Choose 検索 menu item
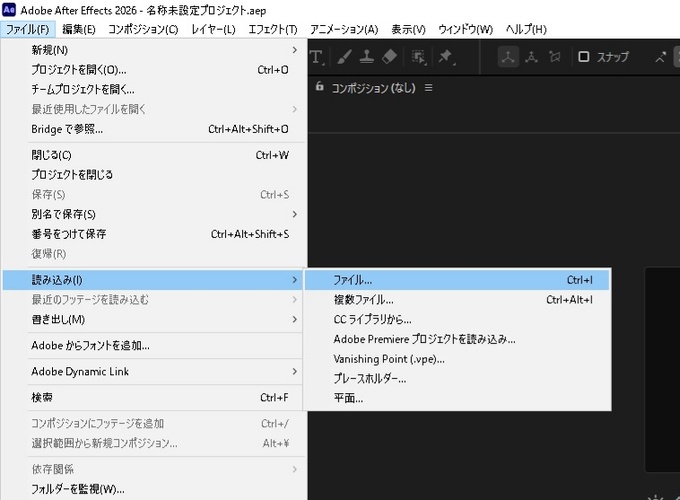This screenshot has width=680, height=500. [x=154, y=398]
